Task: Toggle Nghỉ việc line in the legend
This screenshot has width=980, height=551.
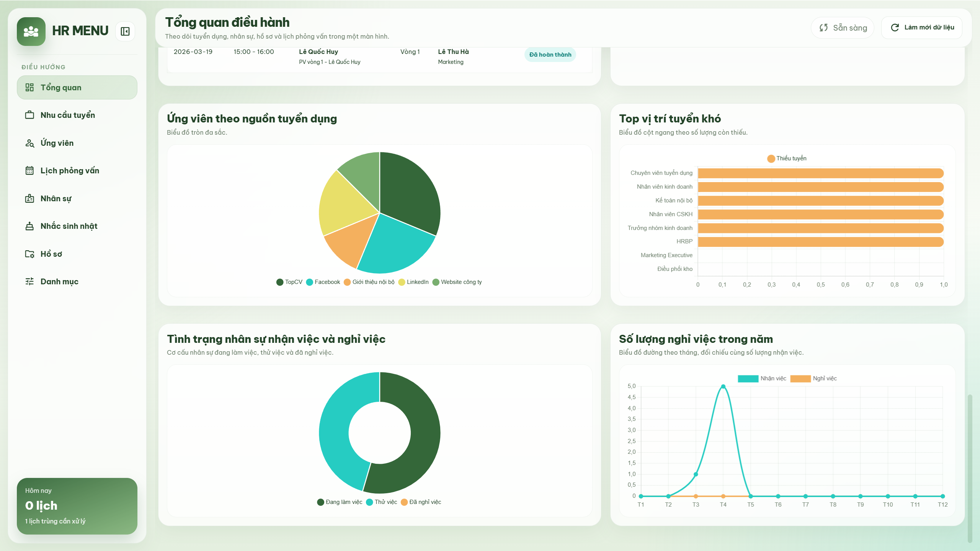Action: [x=813, y=378]
